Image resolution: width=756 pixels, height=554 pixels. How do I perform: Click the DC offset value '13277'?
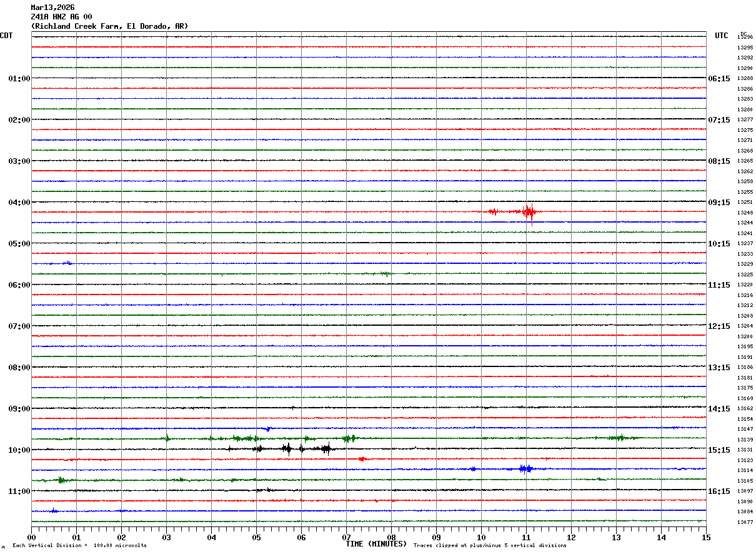pos(745,120)
